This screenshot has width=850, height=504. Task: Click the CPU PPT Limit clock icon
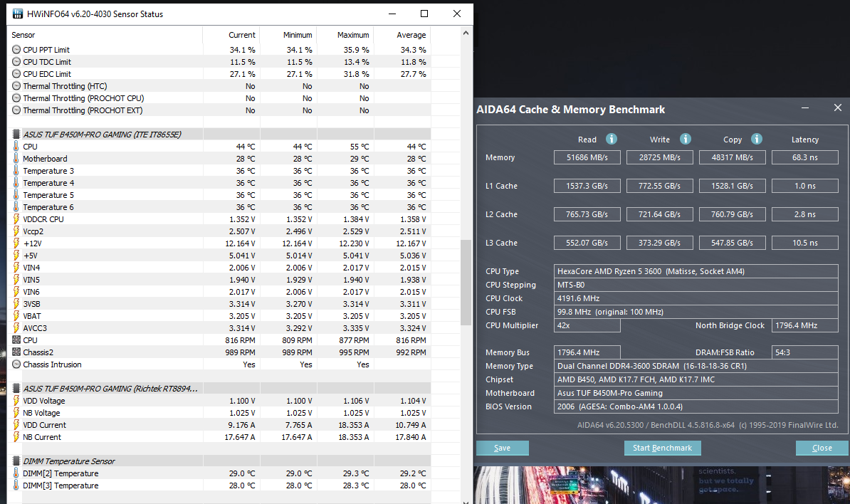coord(16,49)
